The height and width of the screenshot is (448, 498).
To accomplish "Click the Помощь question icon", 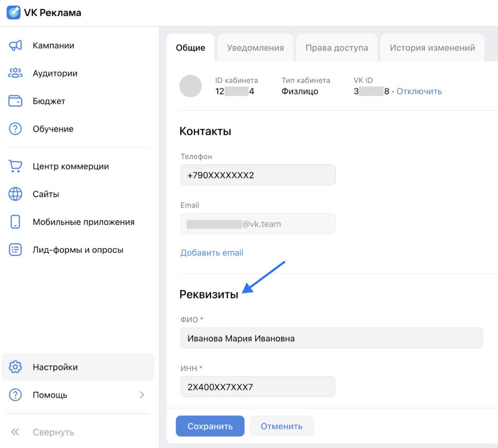I will (15, 394).
